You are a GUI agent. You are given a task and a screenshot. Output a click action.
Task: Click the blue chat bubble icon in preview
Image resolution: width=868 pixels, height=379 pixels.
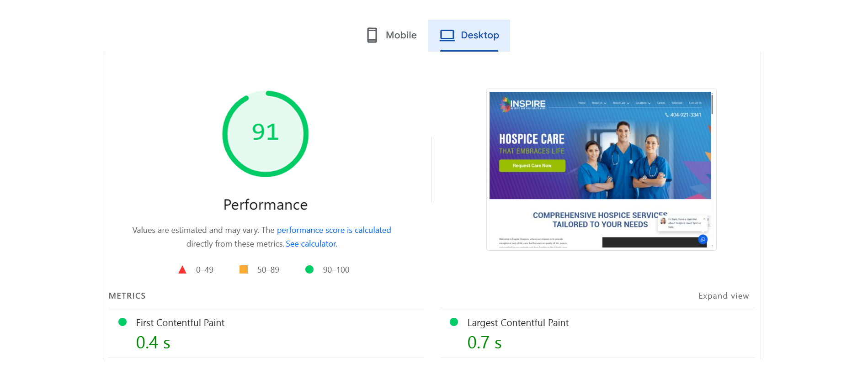703,239
